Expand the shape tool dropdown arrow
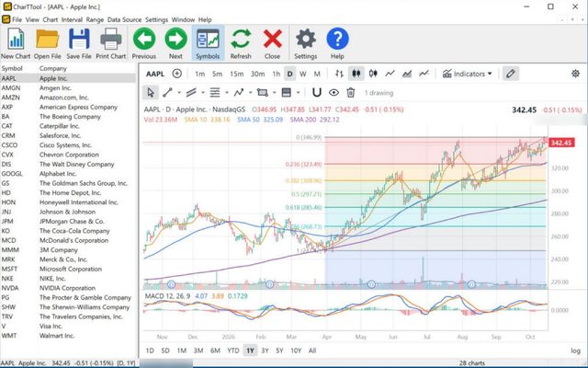The width and height of the screenshot is (588, 368). coord(274,92)
